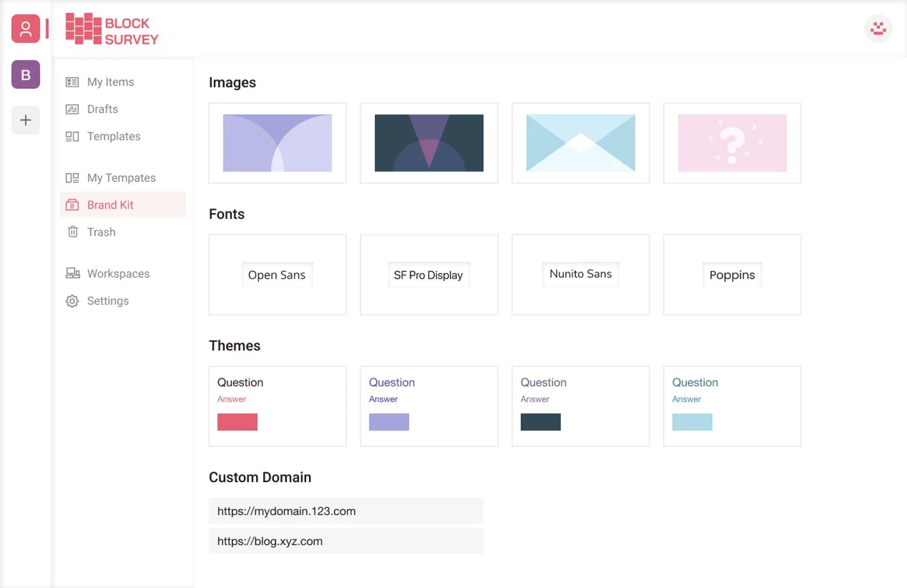This screenshot has width=907, height=588.
Task: Click the plus icon to add workspace
Action: pyautogui.click(x=26, y=120)
